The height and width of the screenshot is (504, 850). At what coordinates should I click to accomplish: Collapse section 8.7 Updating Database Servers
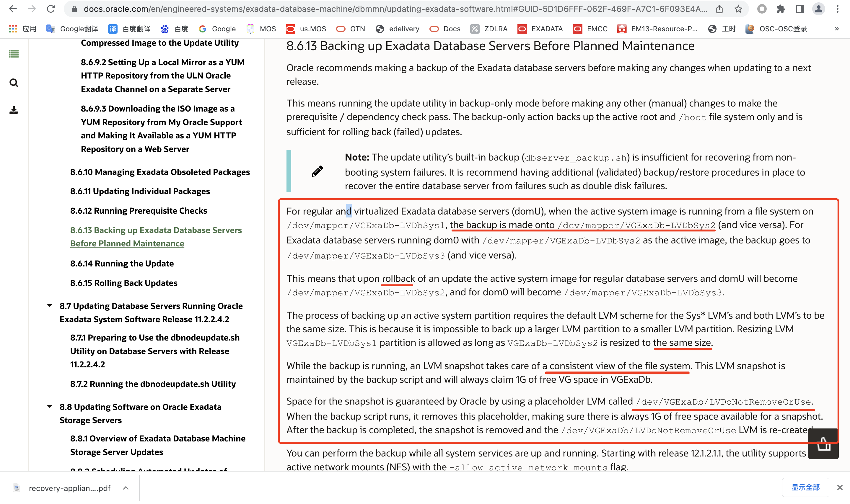tap(50, 306)
